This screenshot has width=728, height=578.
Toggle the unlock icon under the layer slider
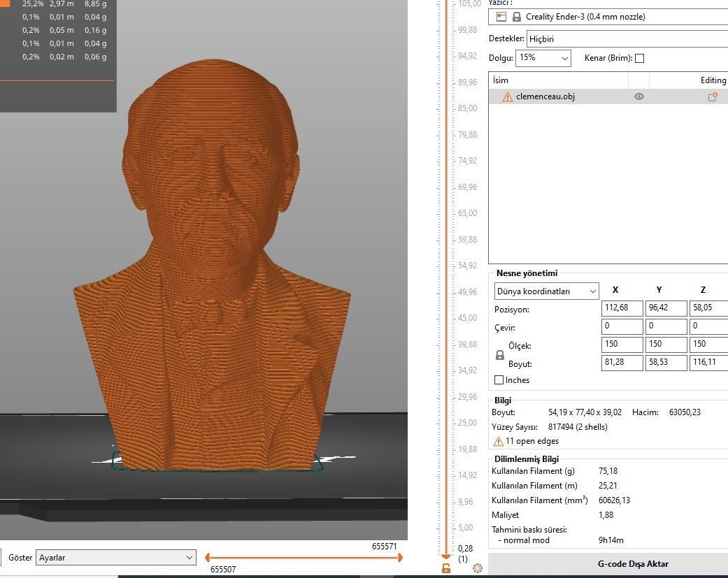445,568
